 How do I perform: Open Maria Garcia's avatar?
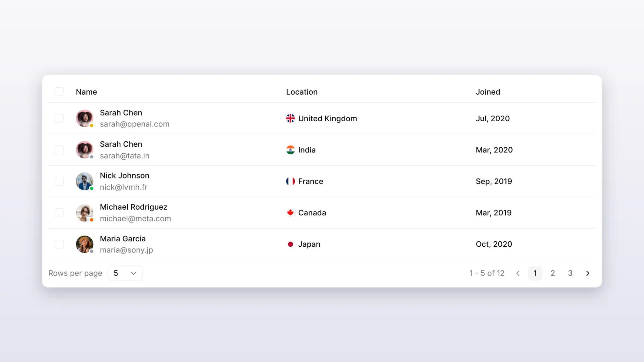tap(85, 244)
